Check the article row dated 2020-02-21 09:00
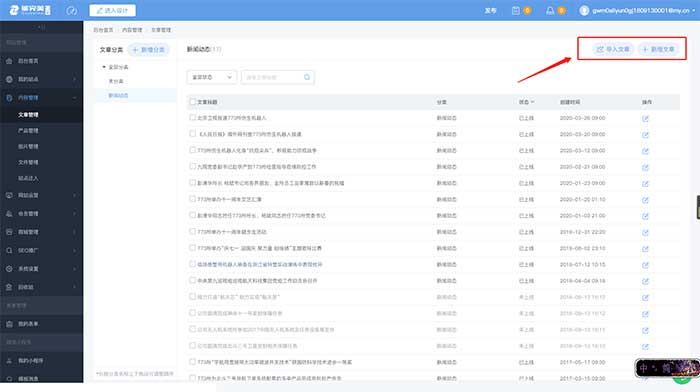Screen dimensions: 700x392 (x=192, y=166)
